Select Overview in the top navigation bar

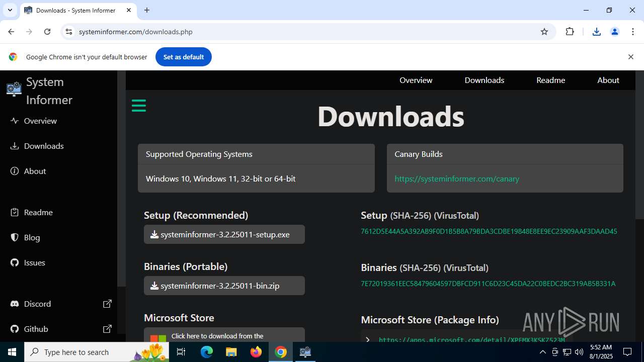coord(416,80)
